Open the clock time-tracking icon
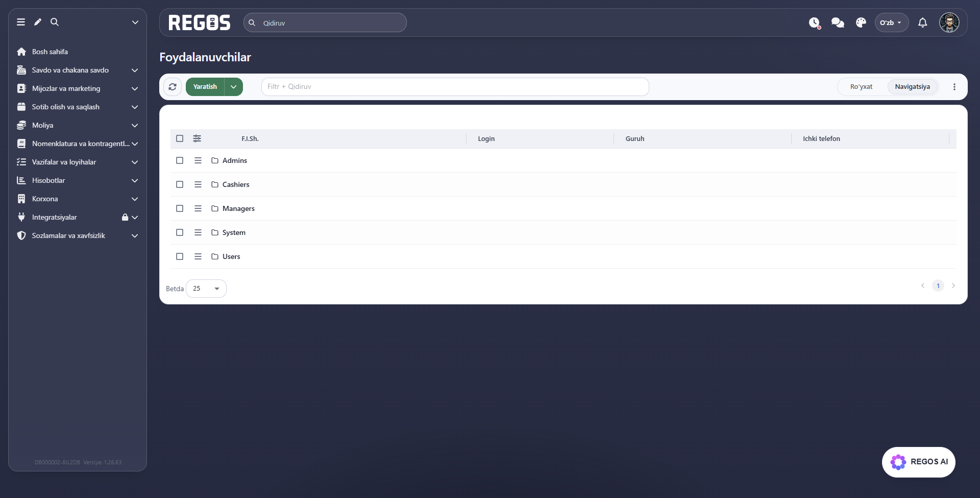 (x=814, y=22)
